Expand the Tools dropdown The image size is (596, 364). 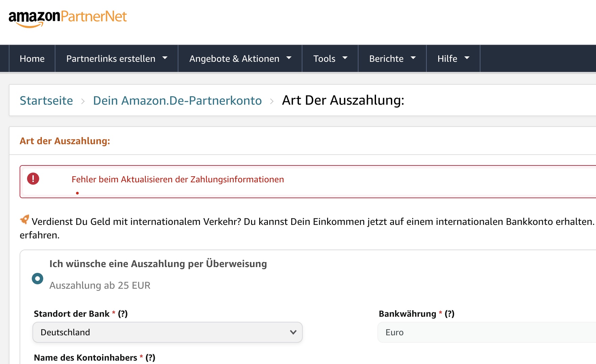329,58
